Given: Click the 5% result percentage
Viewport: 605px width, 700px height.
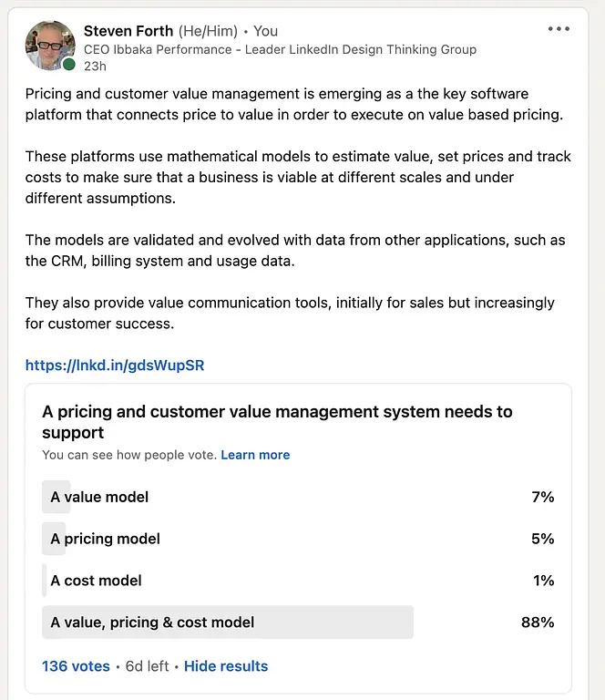Looking at the screenshot, I should pyautogui.click(x=542, y=539).
